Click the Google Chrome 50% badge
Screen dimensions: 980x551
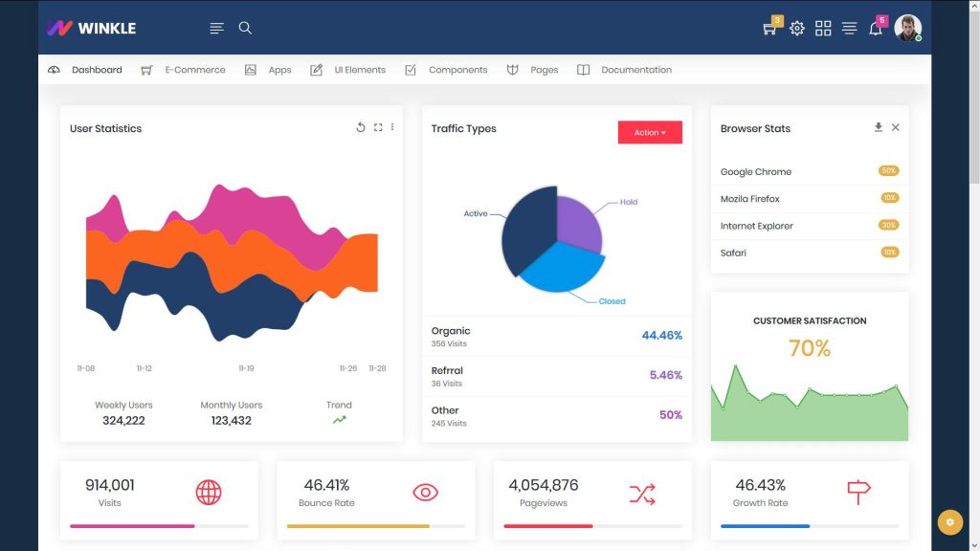[886, 170]
